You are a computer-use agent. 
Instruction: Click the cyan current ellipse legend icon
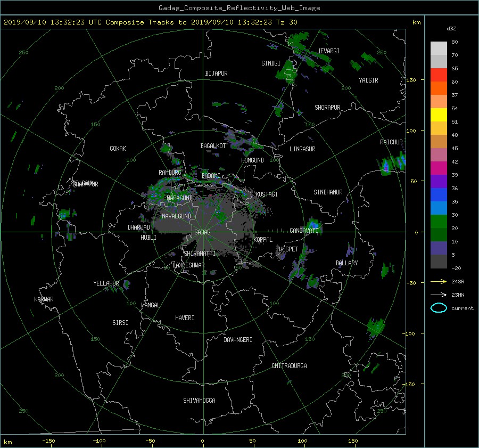point(439,308)
